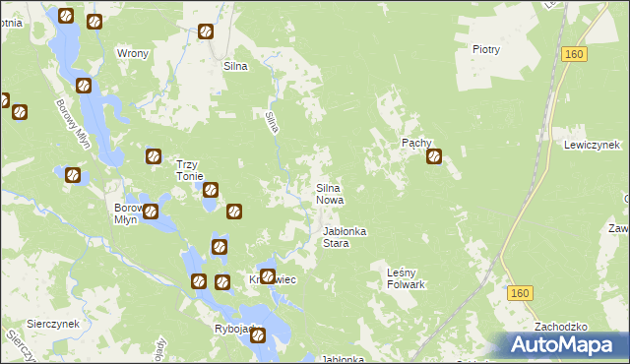Click the Silna river name label
This screenshot has width=630, height=364.
click(272, 122)
